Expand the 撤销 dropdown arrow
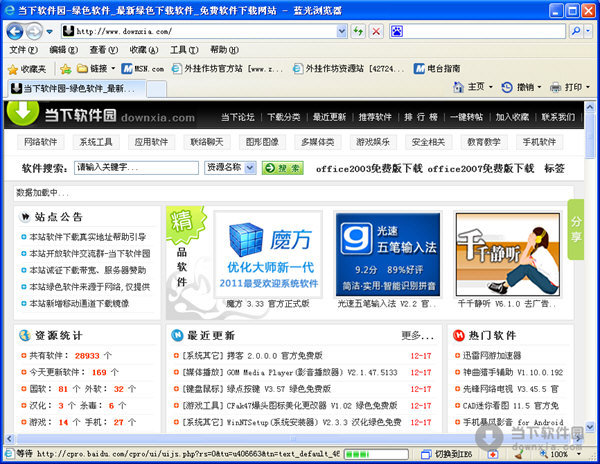This screenshot has height=464, width=600. tap(539, 87)
